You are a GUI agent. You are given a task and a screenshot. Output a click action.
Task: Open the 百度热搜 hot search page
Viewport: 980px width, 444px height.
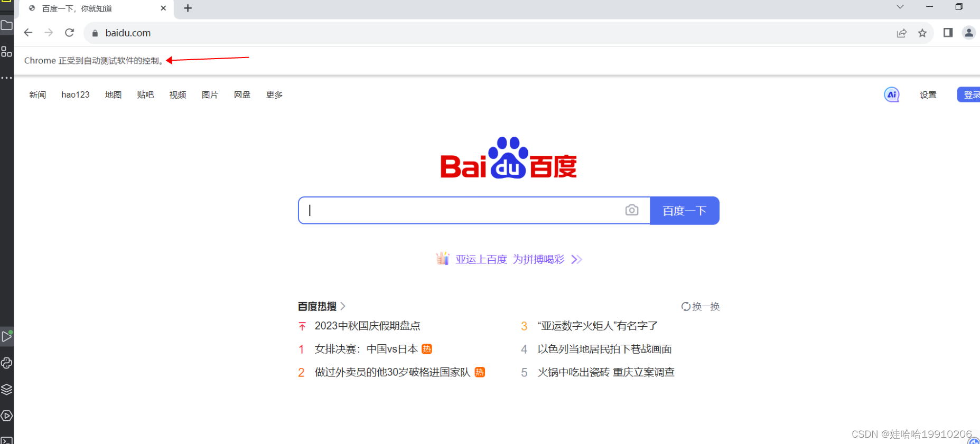pyautogui.click(x=321, y=306)
